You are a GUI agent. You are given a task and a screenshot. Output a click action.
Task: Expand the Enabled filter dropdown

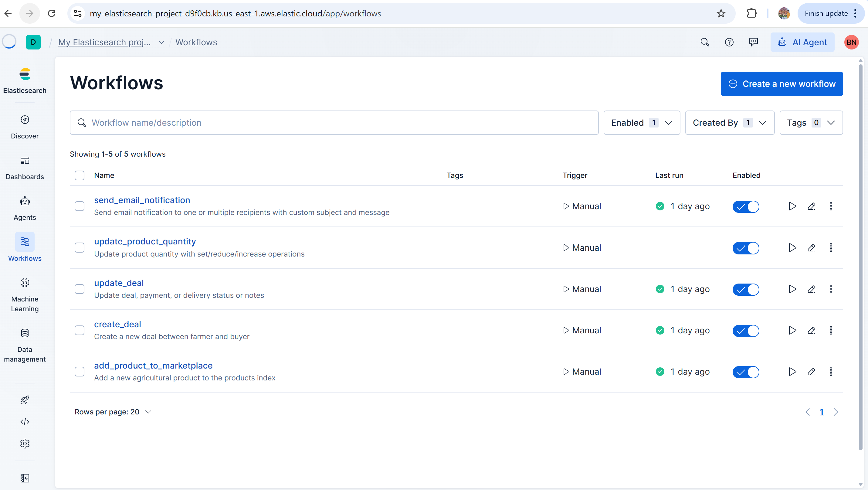pos(642,123)
